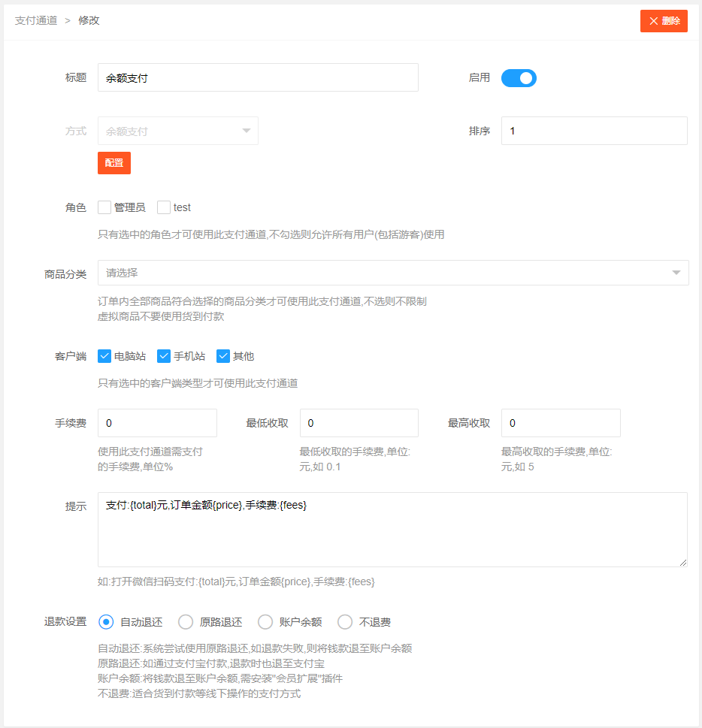Focus the 最低收取 minimum fee input
This screenshot has height=728, width=702.
[359, 423]
